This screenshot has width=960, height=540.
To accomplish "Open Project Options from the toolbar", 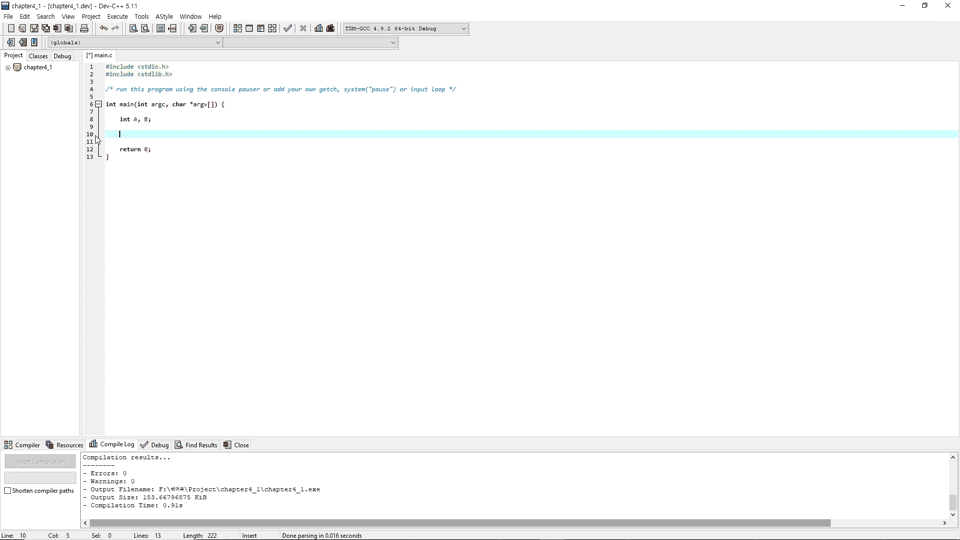I will point(219,28).
